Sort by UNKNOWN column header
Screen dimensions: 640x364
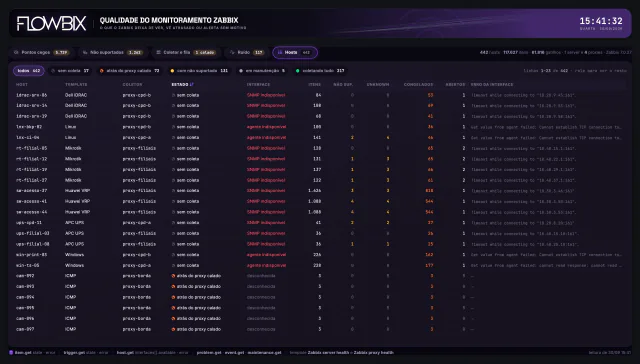(x=378, y=84)
